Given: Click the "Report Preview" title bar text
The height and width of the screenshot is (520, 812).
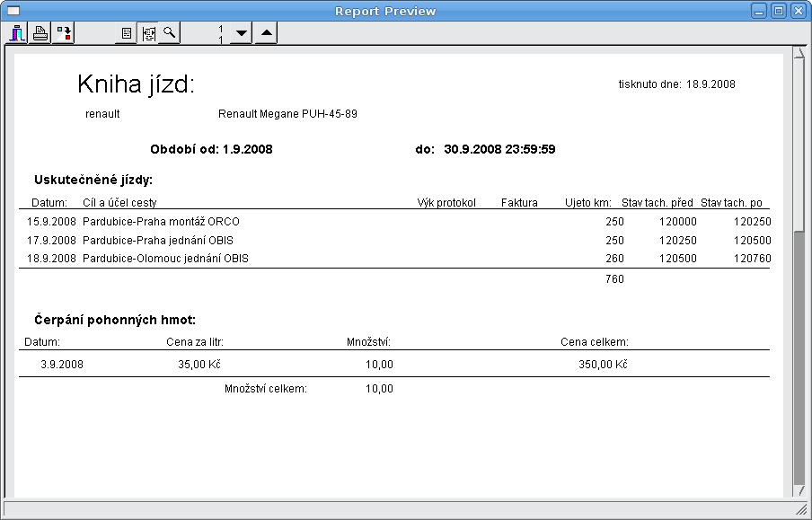Looking at the screenshot, I should [385, 11].
